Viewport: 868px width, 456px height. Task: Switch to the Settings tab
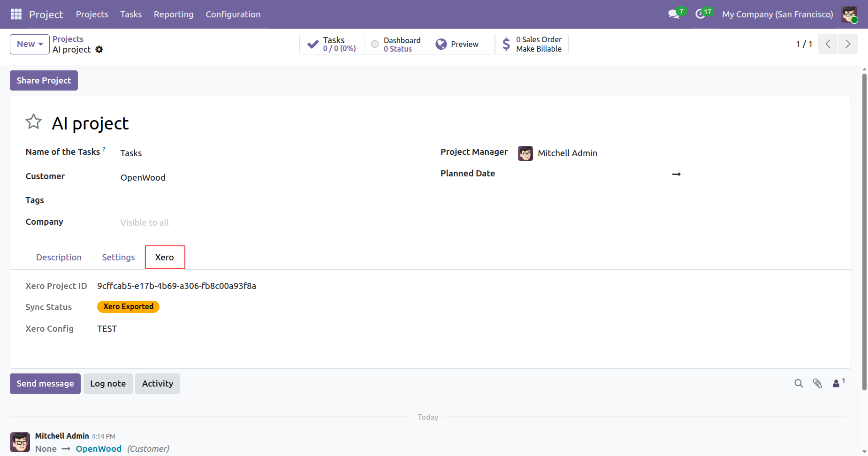[x=118, y=257]
